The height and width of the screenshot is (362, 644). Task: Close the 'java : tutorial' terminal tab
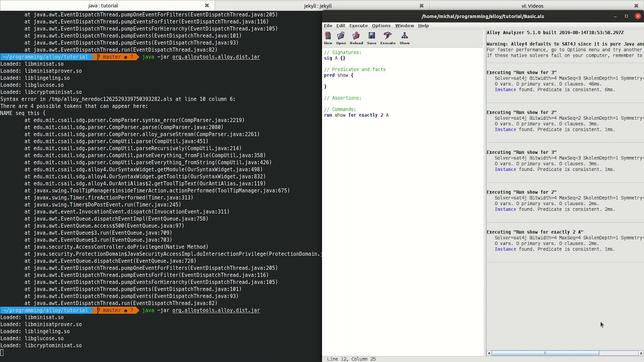206,6
